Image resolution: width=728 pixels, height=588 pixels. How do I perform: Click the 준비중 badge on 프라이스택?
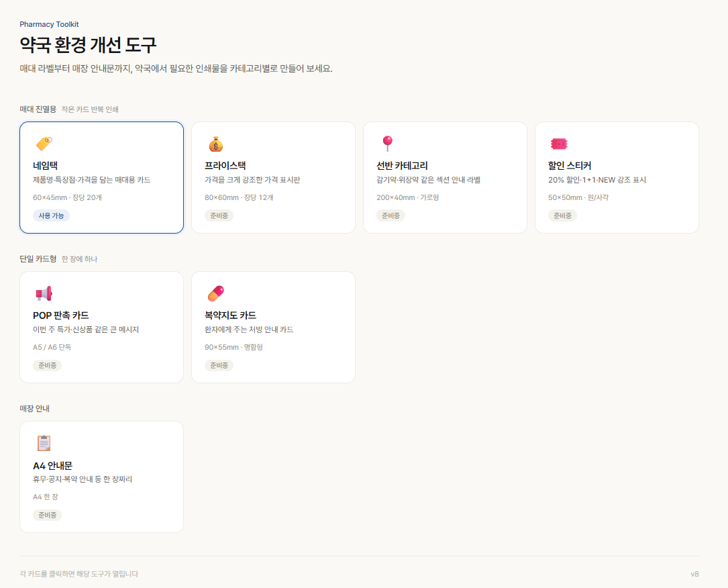[x=219, y=215]
